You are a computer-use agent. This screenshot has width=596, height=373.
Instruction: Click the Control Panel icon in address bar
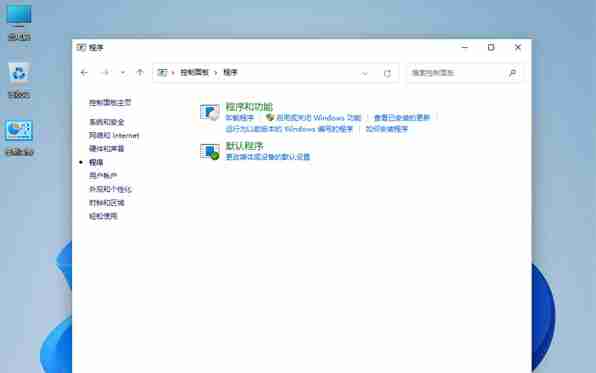(x=162, y=72)
